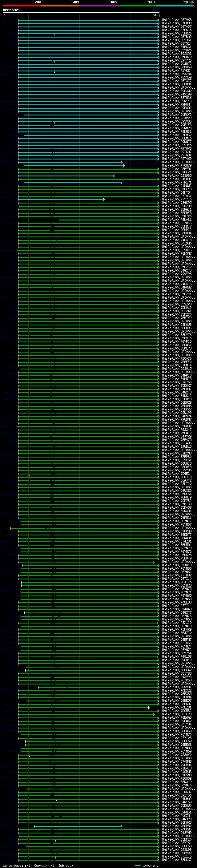197x868 pixels.
Task: Click the cyan ~100% identity legend bar
Action: click(x=175, y=6)
